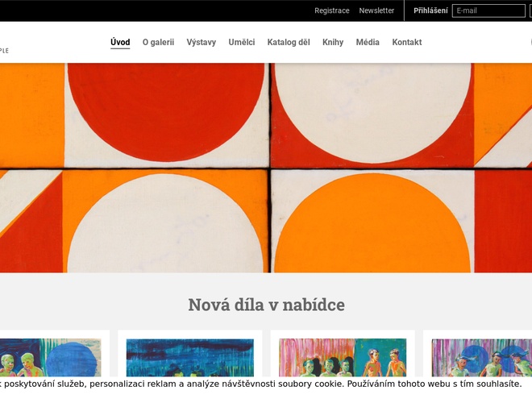Click the partial logo text at left
The width and height of the screenshot is (532, 403).
click(x=4, y=51)
